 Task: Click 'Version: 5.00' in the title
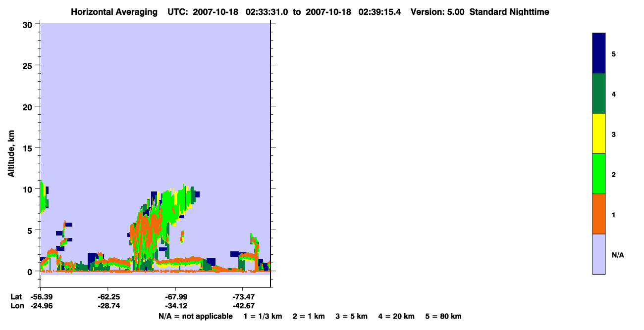[x=437, y=12]
